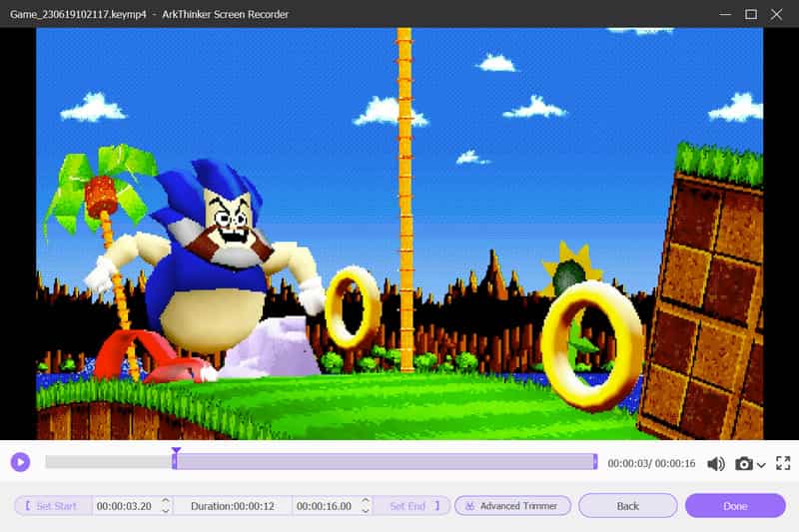This screenshot has width=799, height=532.
Task: Play the recorded video
Action: pyautogui.click(x=20, y=462)
